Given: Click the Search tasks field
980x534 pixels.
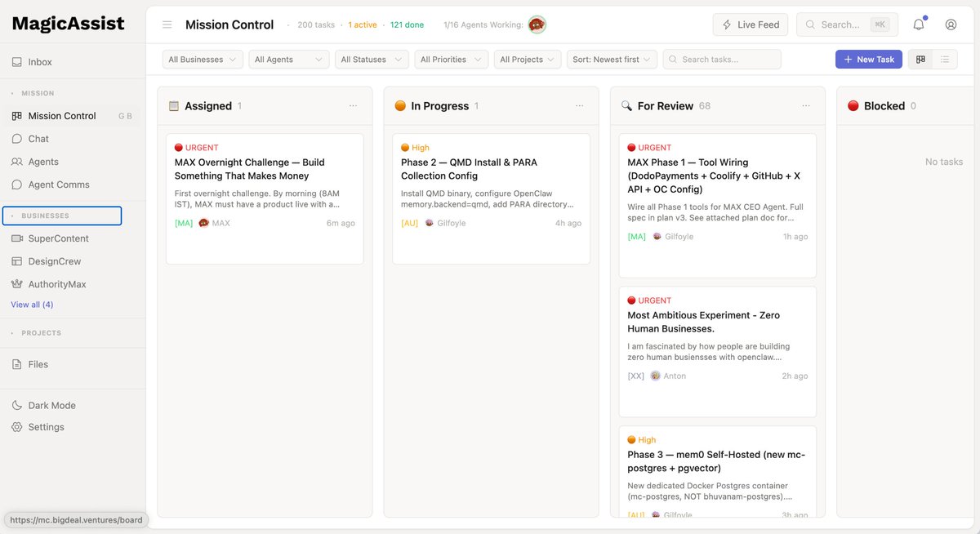Looking at the screenshot, I should 722,60.
